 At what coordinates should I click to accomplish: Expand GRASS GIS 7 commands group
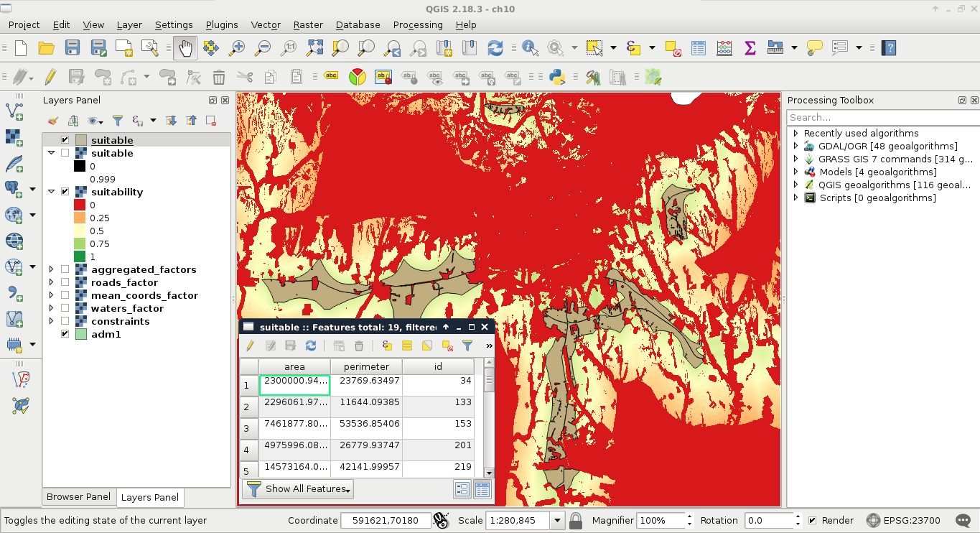[x=795, y=159]
